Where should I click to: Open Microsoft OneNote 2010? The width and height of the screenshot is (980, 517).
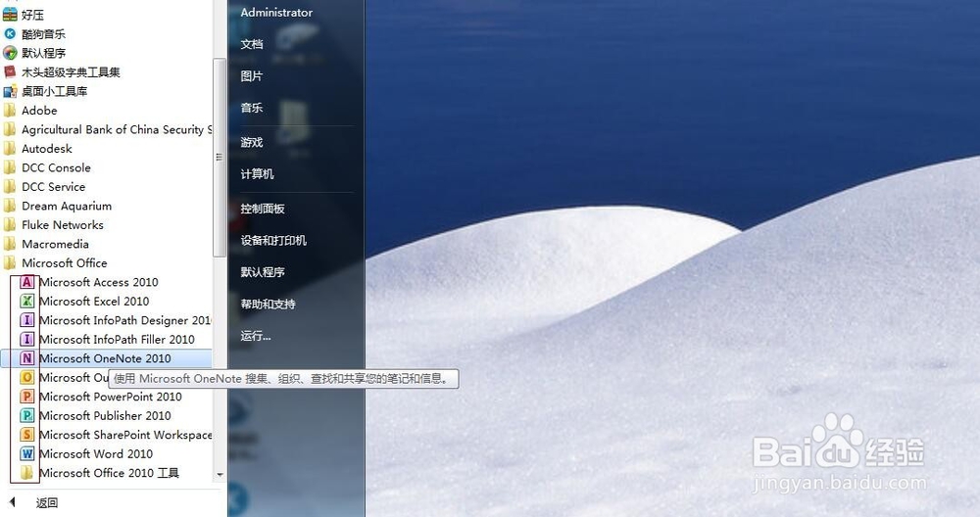[106, 358]
